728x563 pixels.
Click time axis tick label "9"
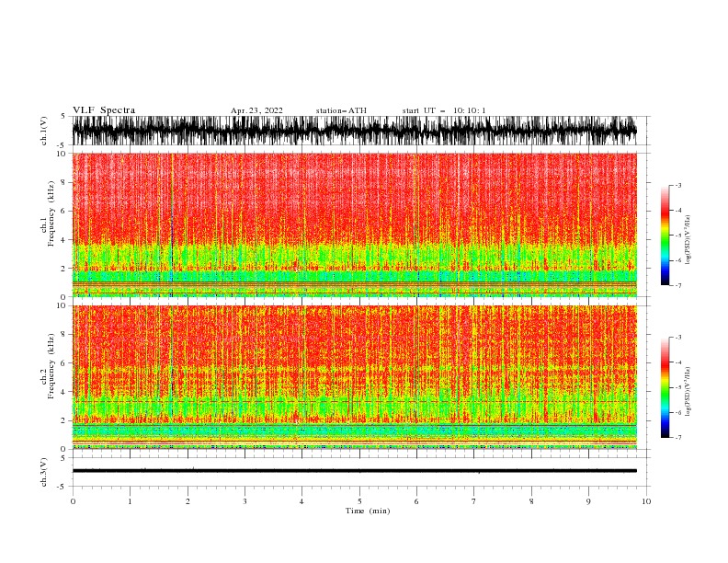coord(588,501)
